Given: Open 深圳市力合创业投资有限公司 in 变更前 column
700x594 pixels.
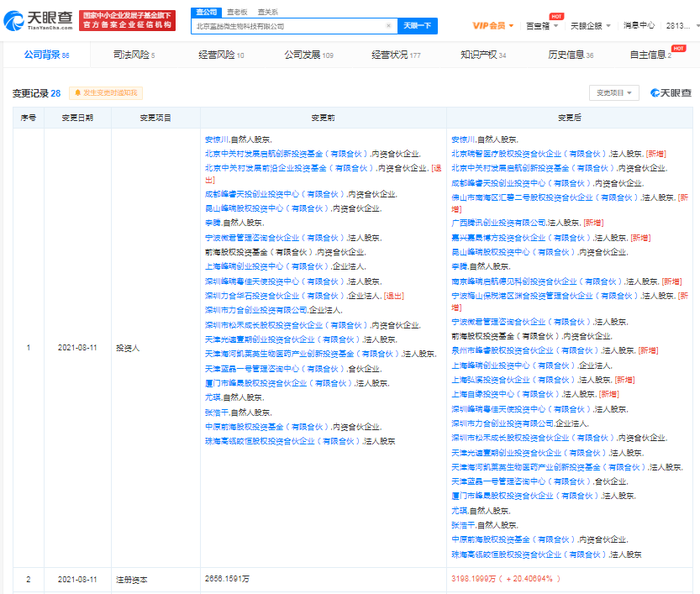Looking at the screenshot, I should [x=256, y=310].
